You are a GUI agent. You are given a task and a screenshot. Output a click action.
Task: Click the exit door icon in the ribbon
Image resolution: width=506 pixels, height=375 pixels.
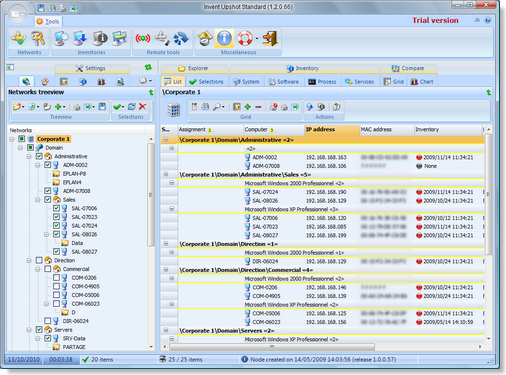coord(270,38)
